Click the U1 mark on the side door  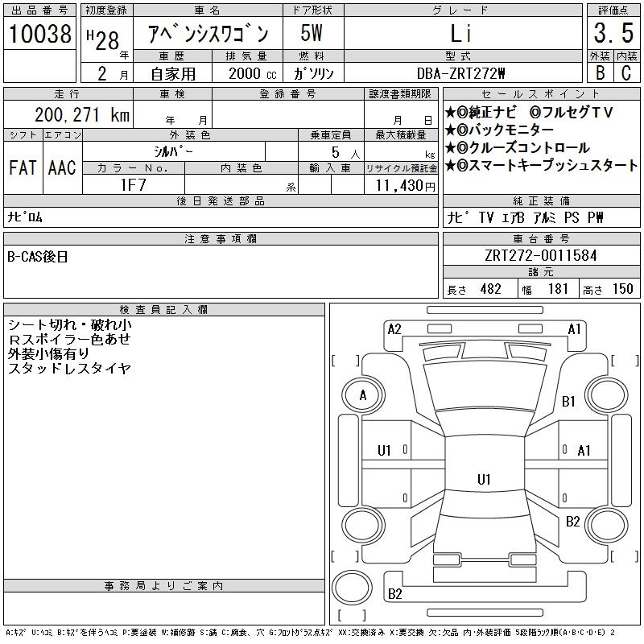pos(385,451)
